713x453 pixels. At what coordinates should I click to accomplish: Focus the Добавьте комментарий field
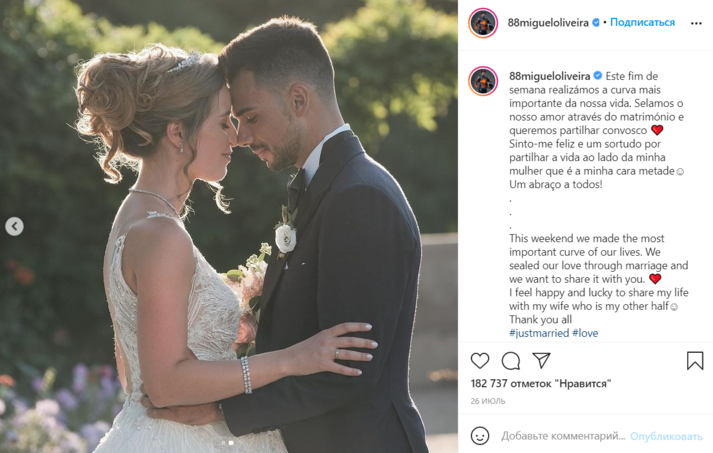pyautogui.click(x=563, y=436)
